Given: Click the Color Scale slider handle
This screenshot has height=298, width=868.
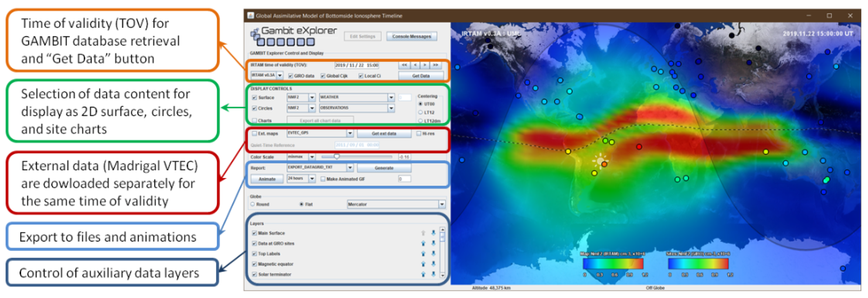Looking at the screenshot, I should [337, 157].
